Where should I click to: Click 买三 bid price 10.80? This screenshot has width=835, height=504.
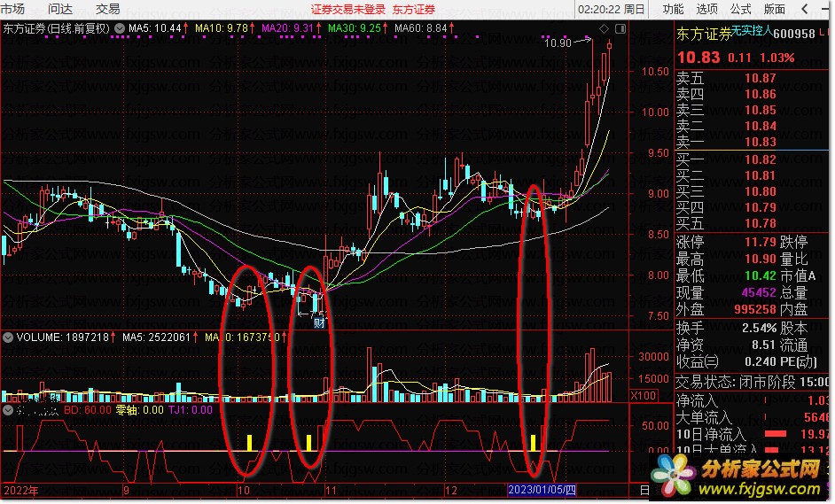pyautogui.click(x=760, y=191)
